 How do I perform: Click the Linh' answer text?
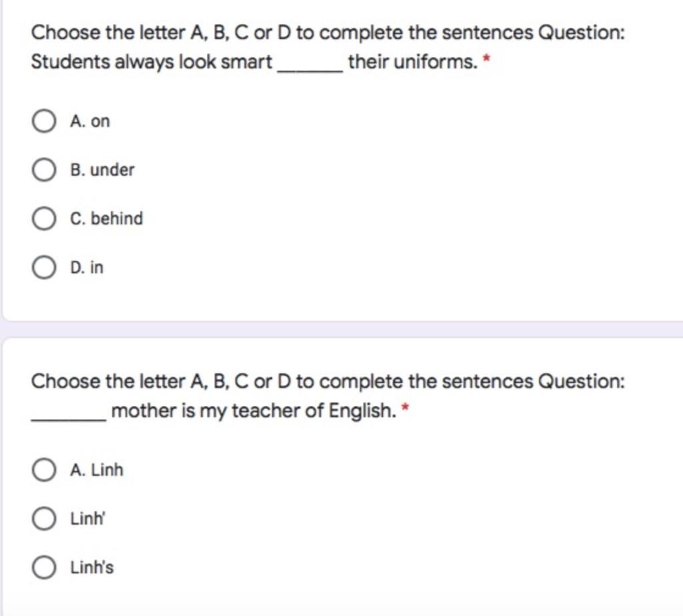(88, 519)
